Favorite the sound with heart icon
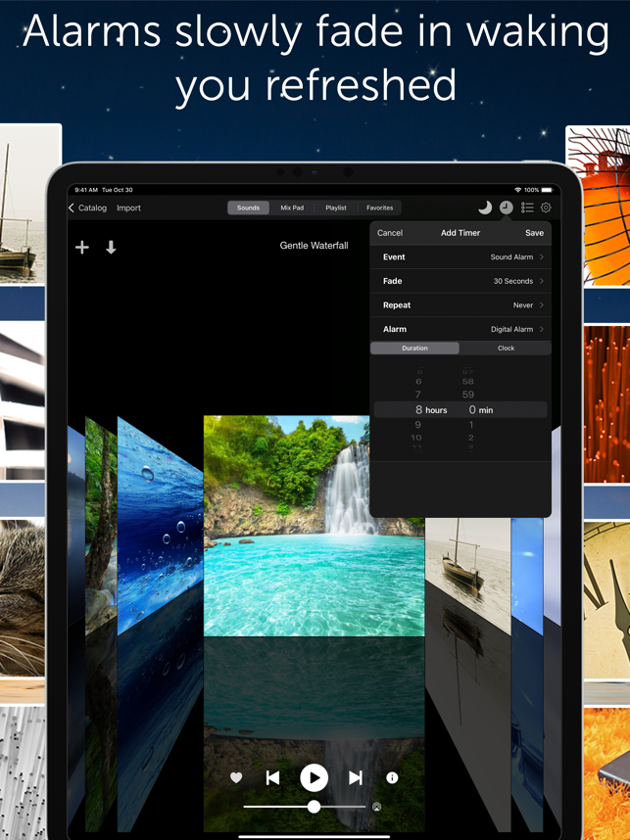Viewport: 630px width, 840px height. click(236, 777)
